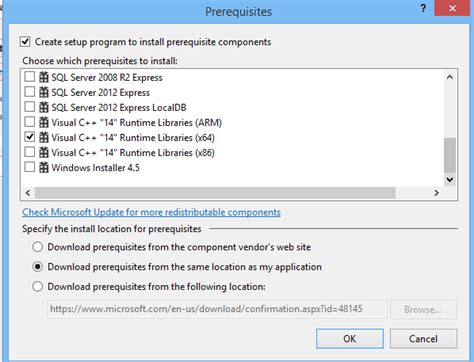Select download from component vendor's web site

(x=37, y=247)
